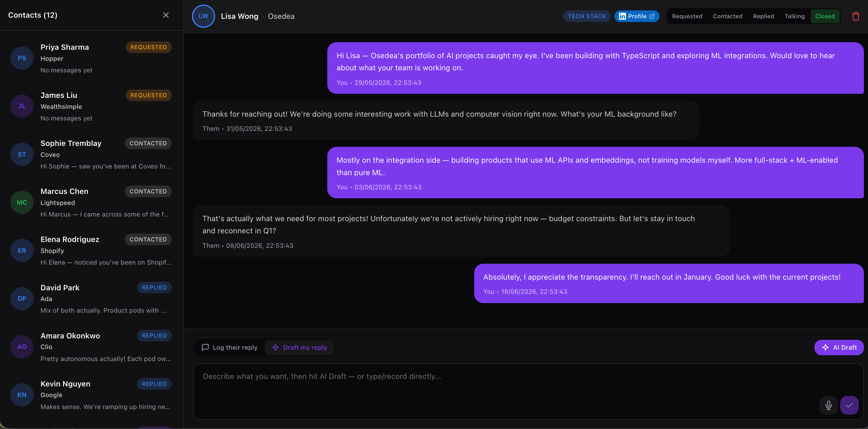Screen dimensions: 868x429
Task: Click the timestamp 08/06/2026, 22:53:43
Action: pos(260,245)
